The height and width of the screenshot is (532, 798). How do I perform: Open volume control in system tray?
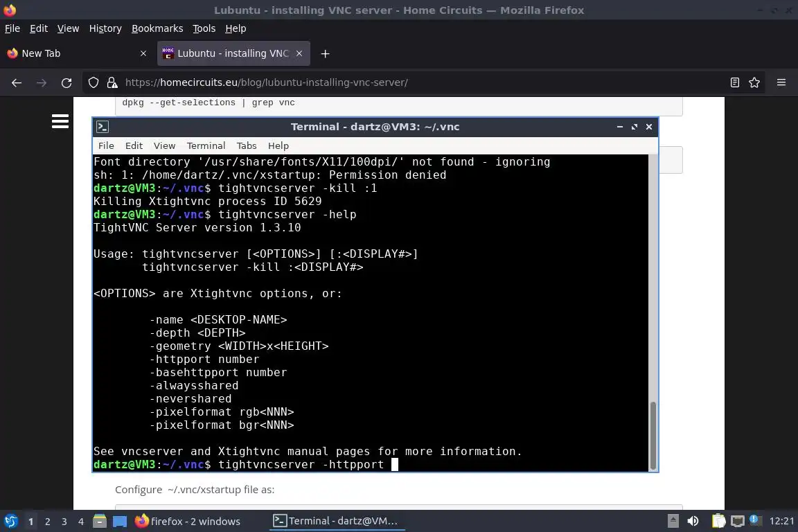(693, 521)
